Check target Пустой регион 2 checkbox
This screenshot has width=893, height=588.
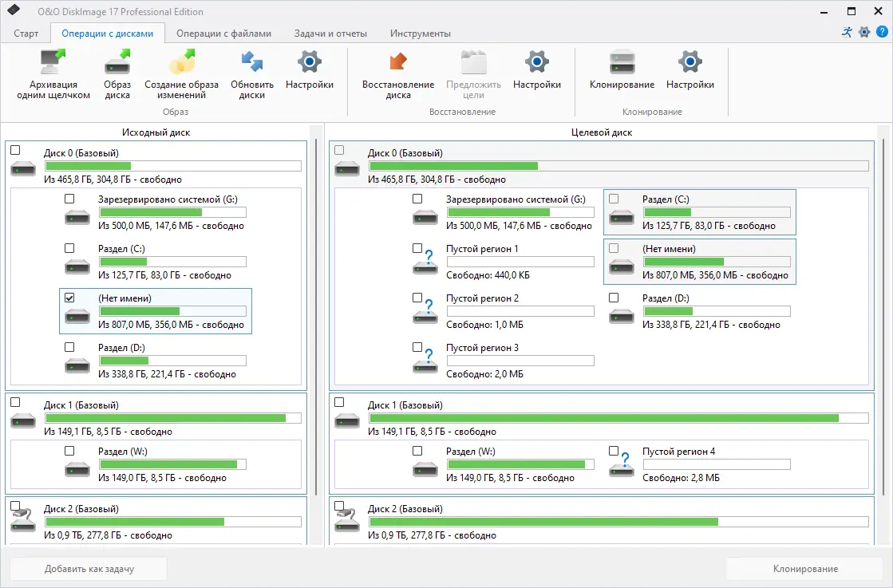point(417,298)
